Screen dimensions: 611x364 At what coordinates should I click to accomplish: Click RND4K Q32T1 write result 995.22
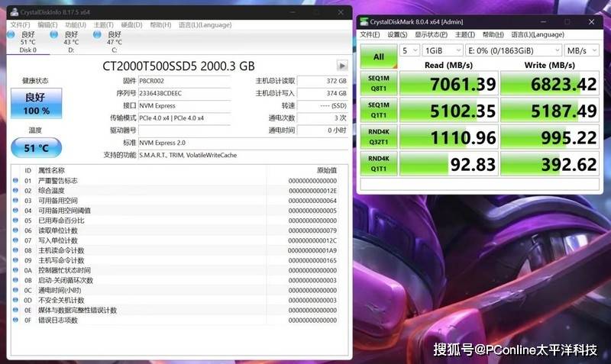point(550,137)
